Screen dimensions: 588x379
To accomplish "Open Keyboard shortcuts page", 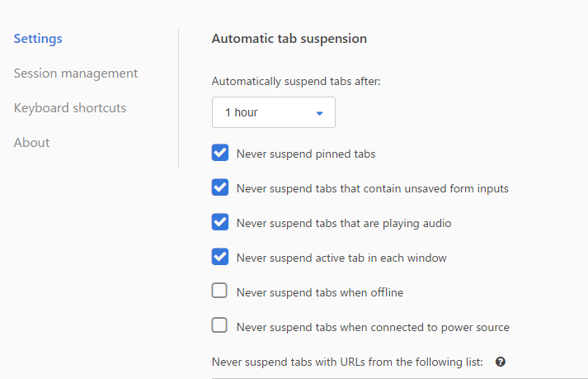I will pyautogui.click(x=70, y=108).
